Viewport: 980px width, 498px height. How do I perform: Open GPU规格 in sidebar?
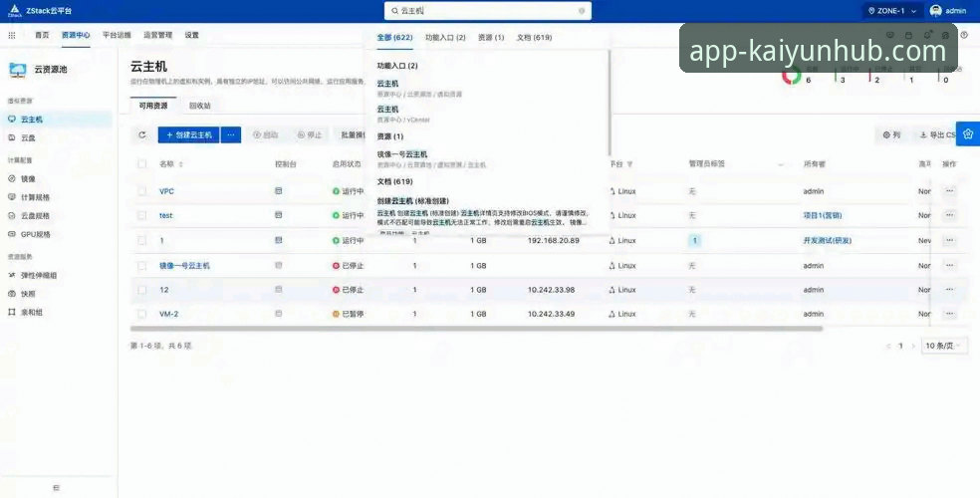click(x=35, y=234)
